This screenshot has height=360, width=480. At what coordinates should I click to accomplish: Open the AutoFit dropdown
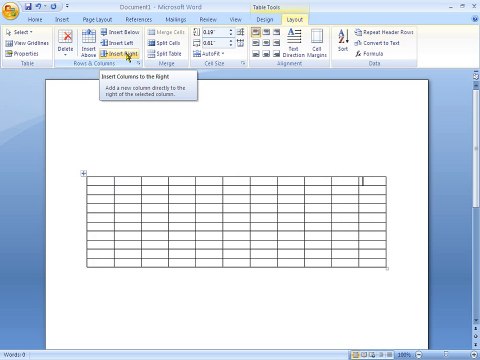point(209,54)
